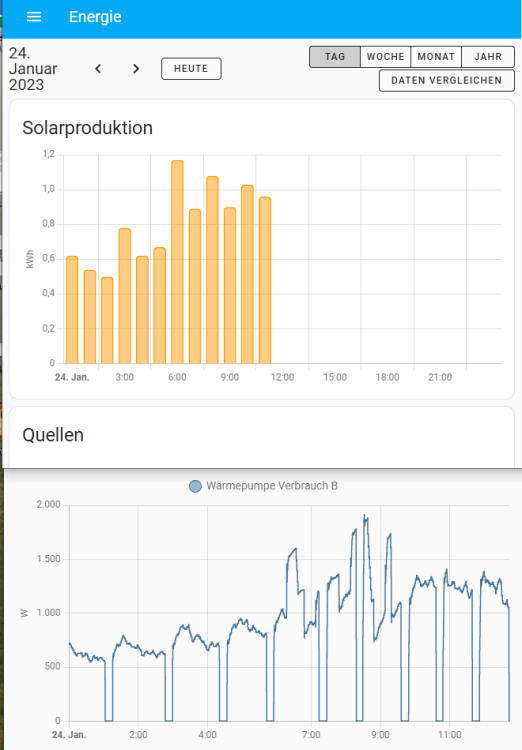The height and width of the screenshot is (750, 522).
Task: Toggle Wärmepumpe Verbrauch B legend entry
Action: 264,486
